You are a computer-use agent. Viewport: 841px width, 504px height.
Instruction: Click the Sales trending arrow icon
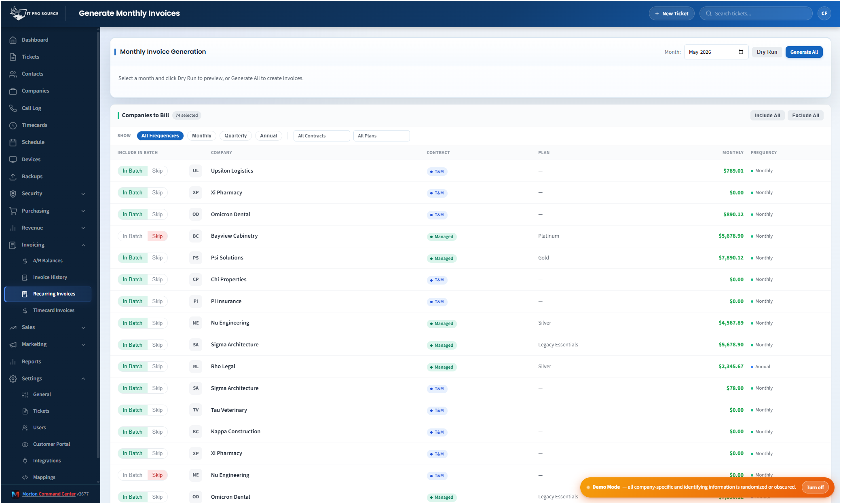[13, 327]
